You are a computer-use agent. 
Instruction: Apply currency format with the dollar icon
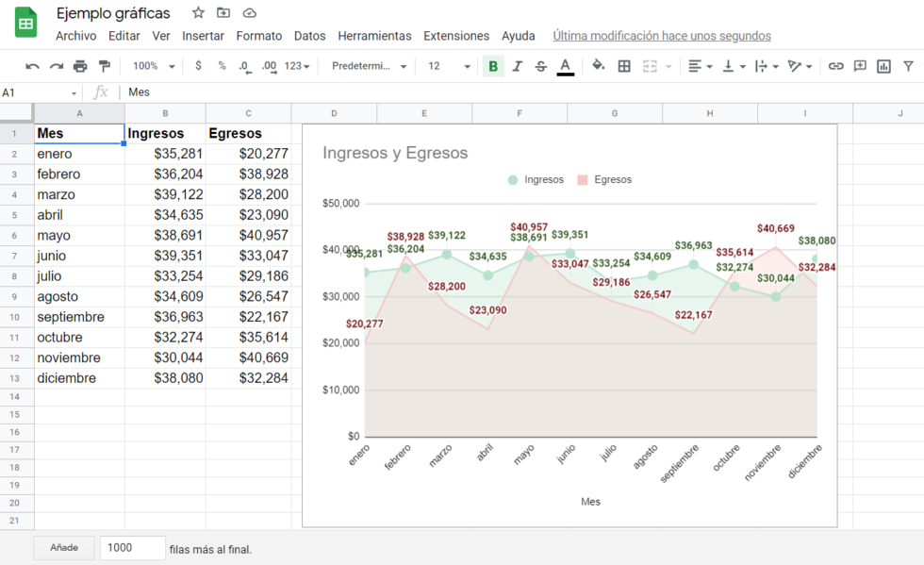click(x=199, y=66)
